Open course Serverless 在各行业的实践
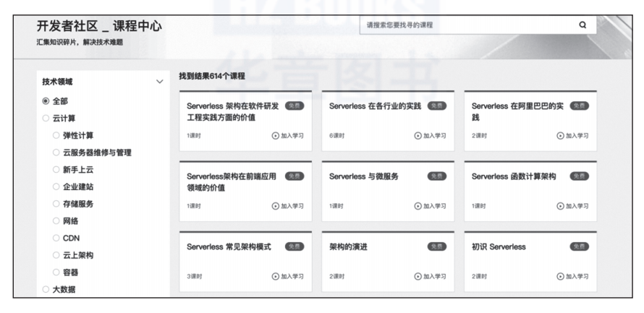This screenshot has width=644, height=313. 375,106
